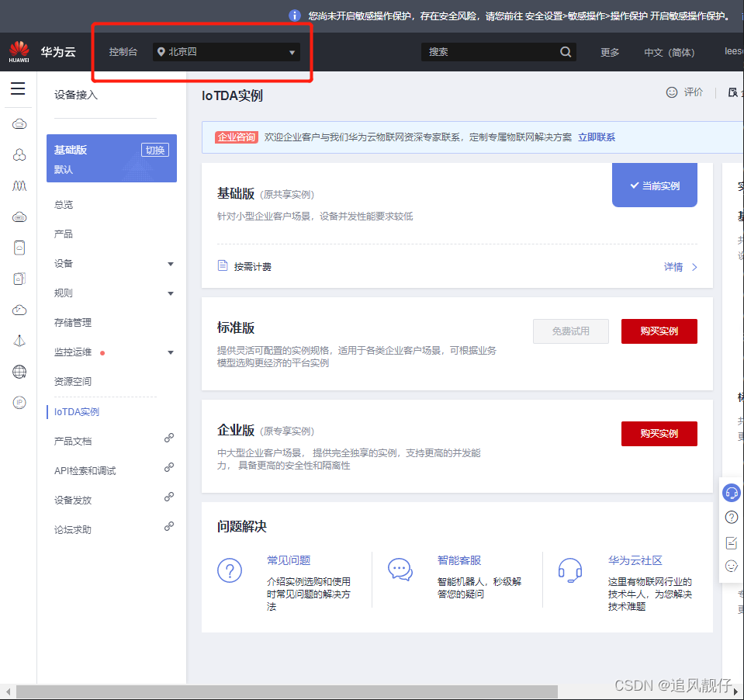Open the headset customer service floating icon
The width and height of the screenshot is (744, 700).
pos(731,493)
